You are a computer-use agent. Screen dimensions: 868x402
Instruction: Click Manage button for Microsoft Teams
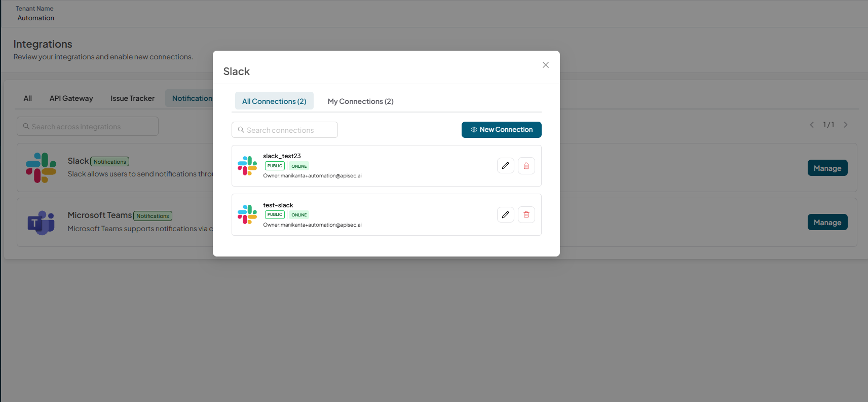[827, 223]
